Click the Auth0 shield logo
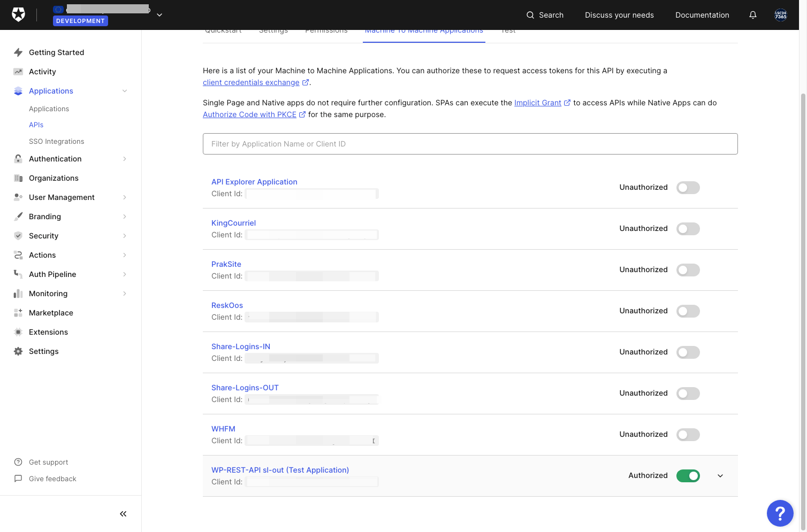Image resolution: width=807 pixels, height=532 pixels. (x=19, y=15)
